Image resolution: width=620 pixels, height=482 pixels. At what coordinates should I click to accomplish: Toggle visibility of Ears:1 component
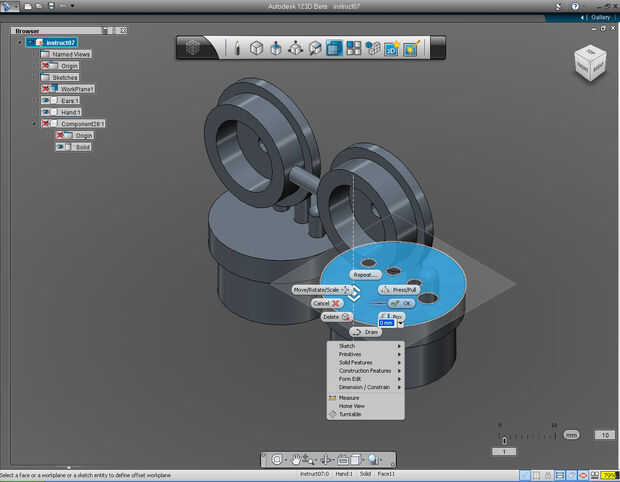pos(46,100)
